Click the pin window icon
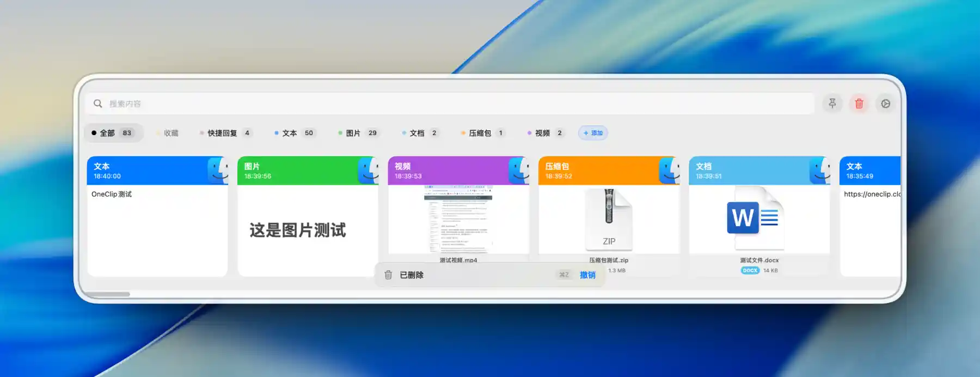 tap(832, 104)
